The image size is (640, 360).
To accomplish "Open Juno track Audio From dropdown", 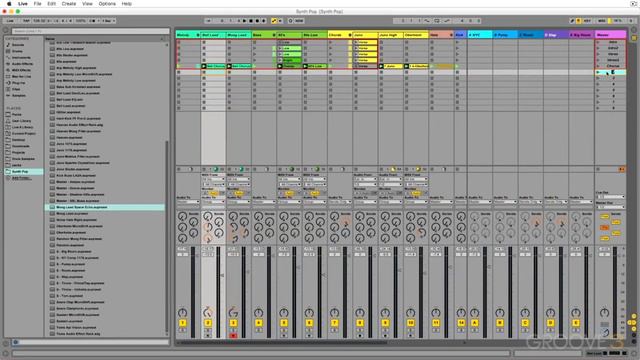I will (x=365, y=179).
